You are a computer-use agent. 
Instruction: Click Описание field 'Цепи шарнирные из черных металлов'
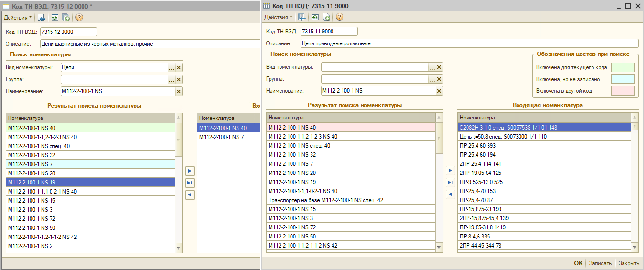pyautogui.click(x=150, y=43)
